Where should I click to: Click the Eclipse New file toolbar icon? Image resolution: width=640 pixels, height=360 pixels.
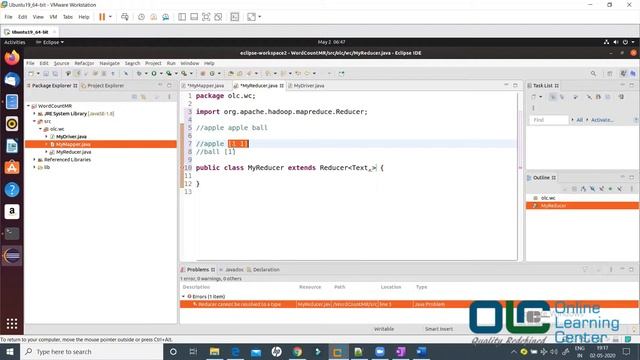[31, 73]
